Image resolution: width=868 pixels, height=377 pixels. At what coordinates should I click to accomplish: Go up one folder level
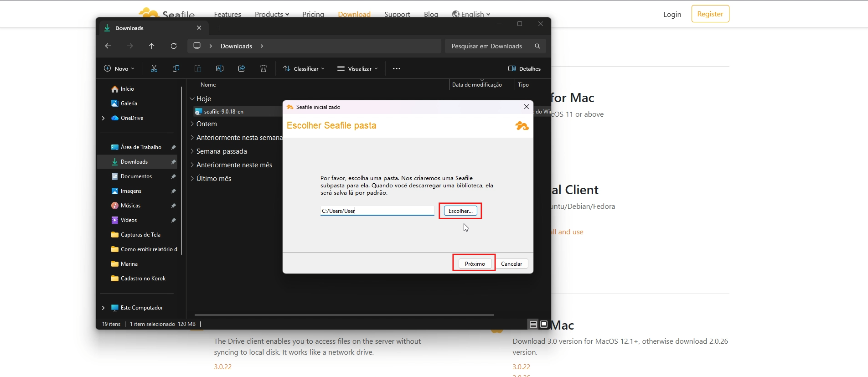pos(152,46)
